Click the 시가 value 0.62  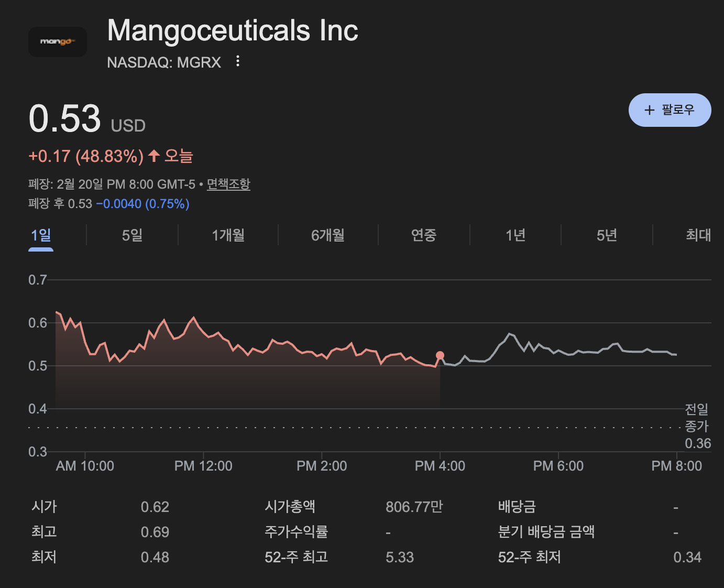pyautogui.click(x=155, y=507)
